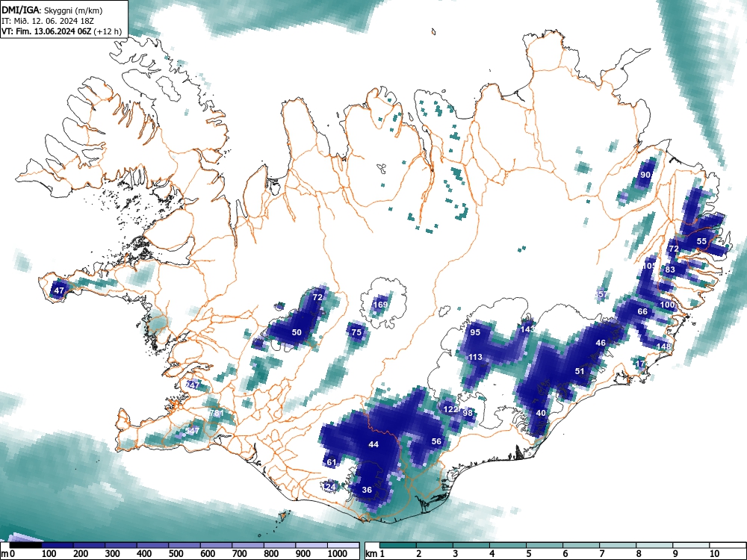Select the visibility value 781 on the map

point(217,414)
